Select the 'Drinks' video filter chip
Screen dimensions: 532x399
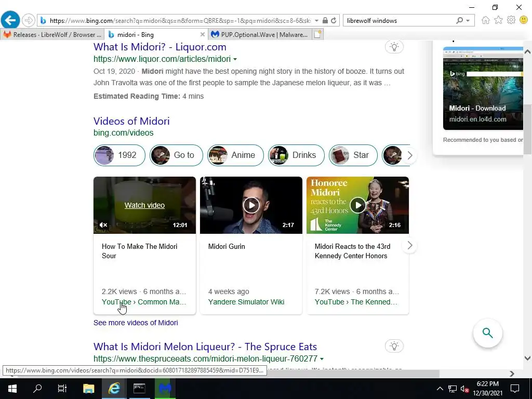click(296, 155)
